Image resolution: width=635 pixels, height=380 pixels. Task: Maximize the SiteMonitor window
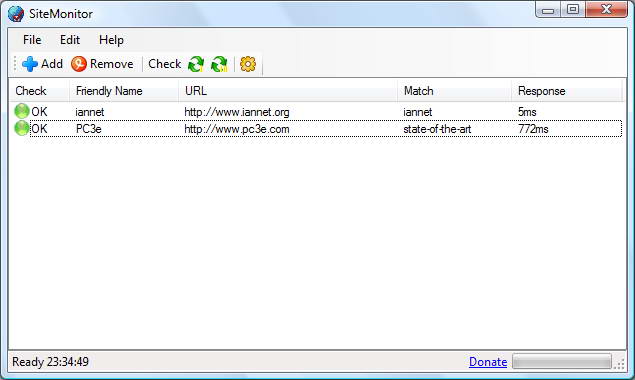tap(573, 10)
